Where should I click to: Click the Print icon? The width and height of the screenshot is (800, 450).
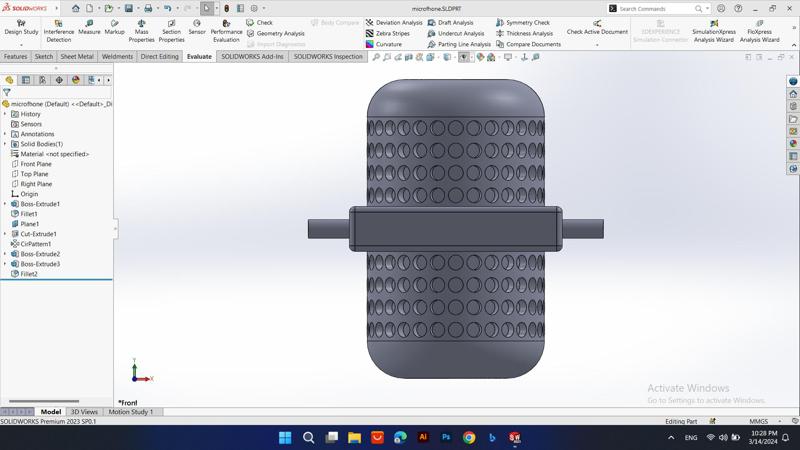[148, 8]
